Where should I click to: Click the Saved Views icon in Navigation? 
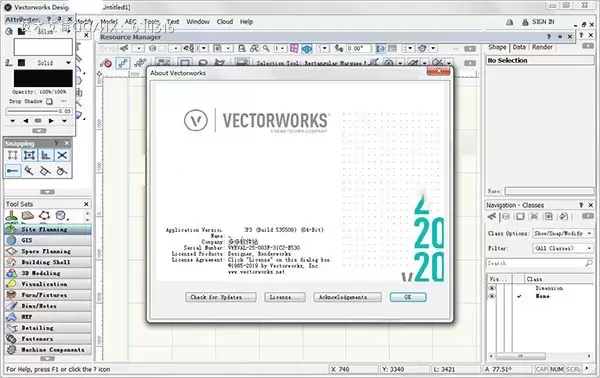(x=549, y=217)
